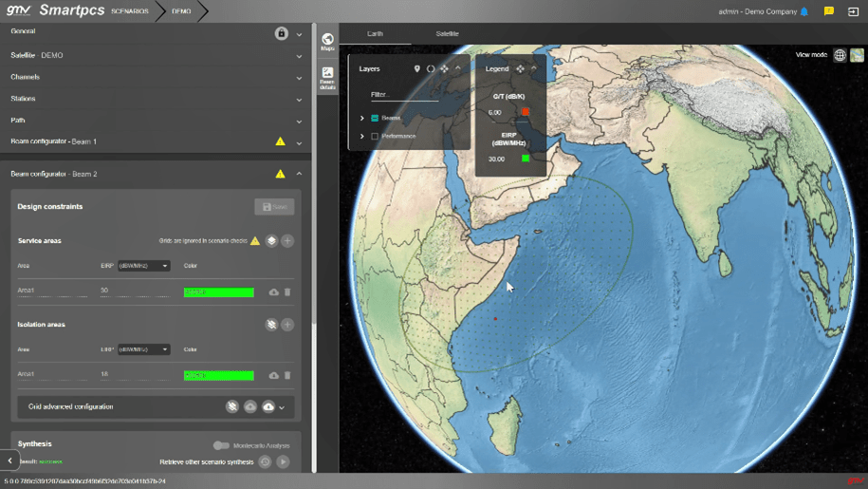Click crossed-layers icon in Grid advanced configuration
Viewport: 868px width, 489px height.
[x=232, y=407]
